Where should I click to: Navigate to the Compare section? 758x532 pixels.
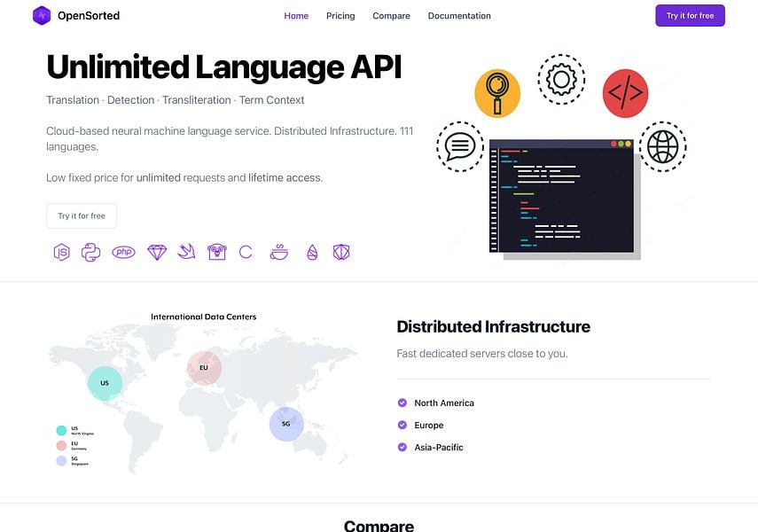pyautogui.click(x=391, y=16)
